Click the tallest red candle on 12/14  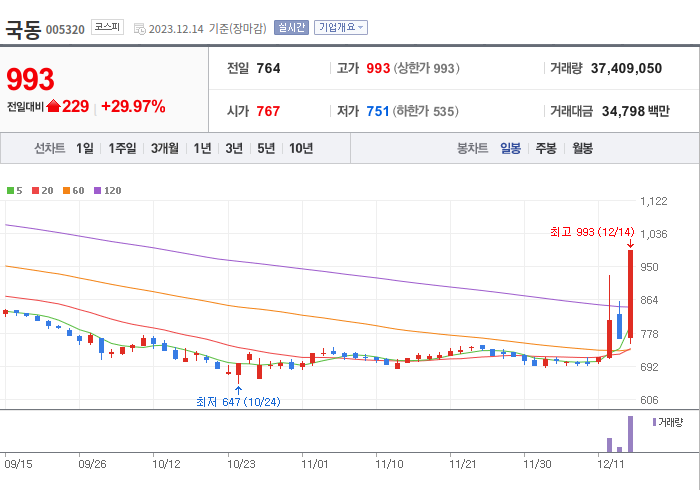pyautogui.click(x=630, y=294)
